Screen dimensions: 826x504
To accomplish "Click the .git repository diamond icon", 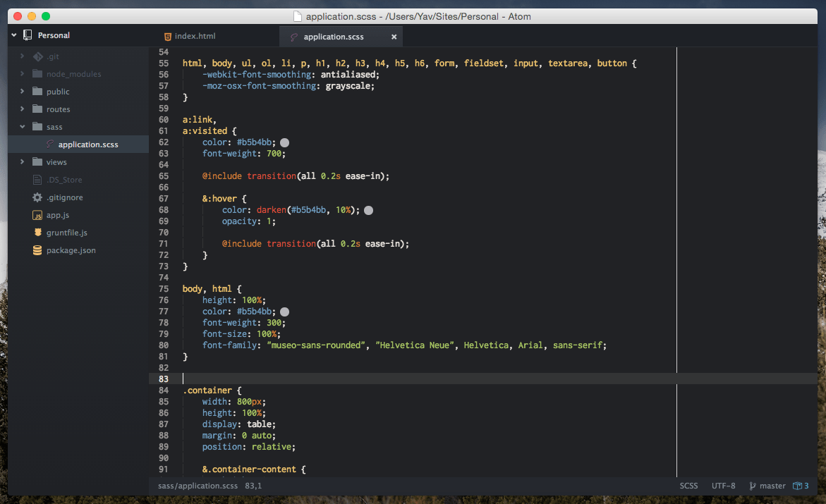I will [x=38, y=56].
